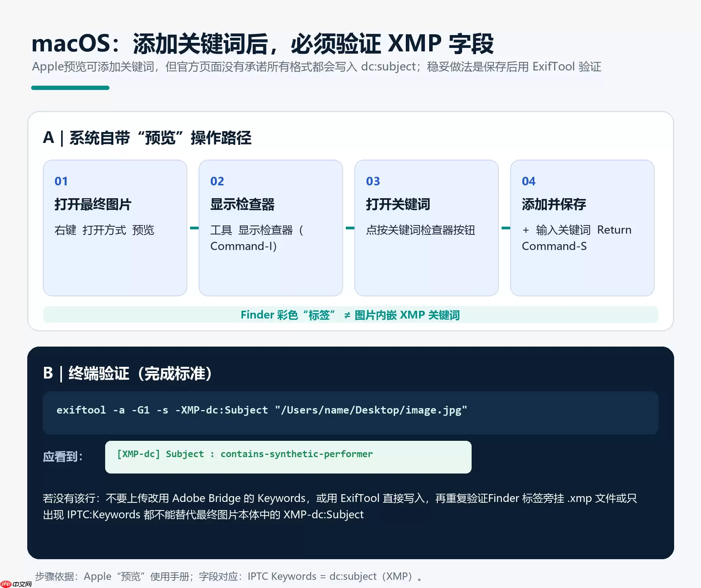
Task: Select the step title "打开关键词"
Action: click(x=398, y=204)
